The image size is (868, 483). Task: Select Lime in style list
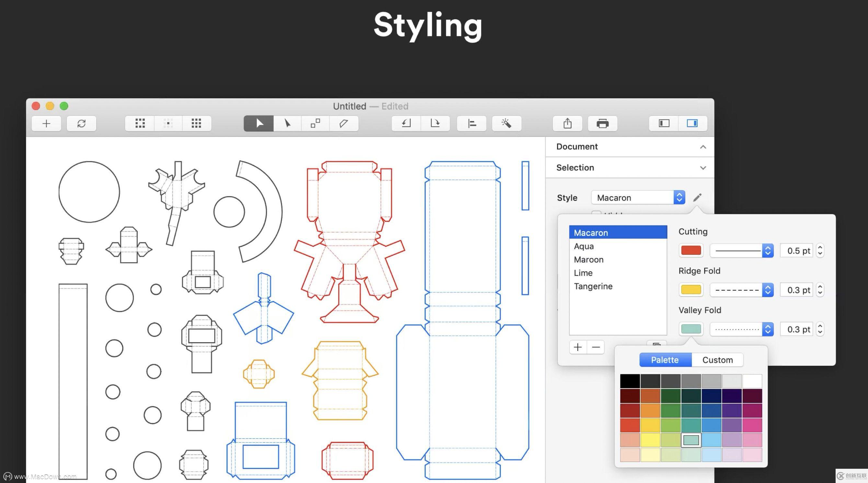[x=618, y=273]
